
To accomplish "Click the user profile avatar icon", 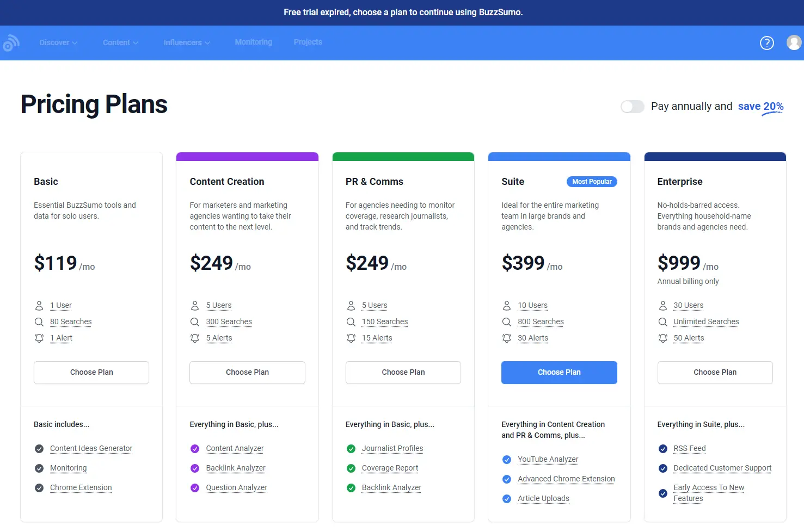I will (x=794, y=42).
